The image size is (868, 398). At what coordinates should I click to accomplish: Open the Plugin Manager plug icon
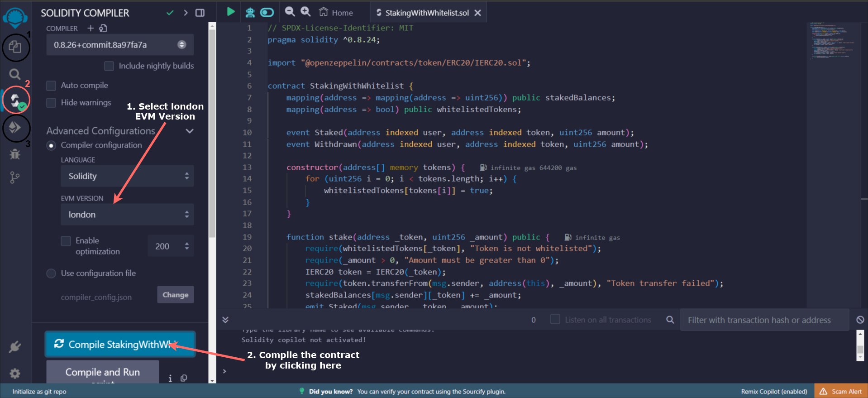pos(15,347)
